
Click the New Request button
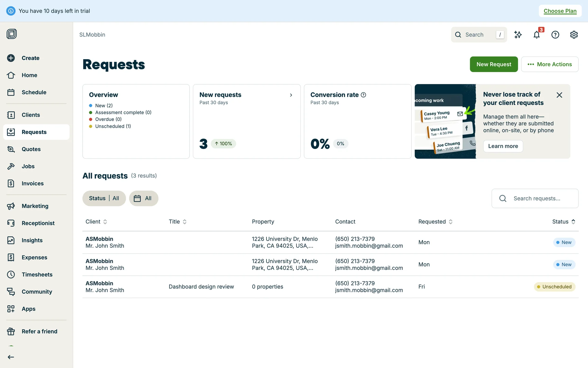tap(494, 64)
